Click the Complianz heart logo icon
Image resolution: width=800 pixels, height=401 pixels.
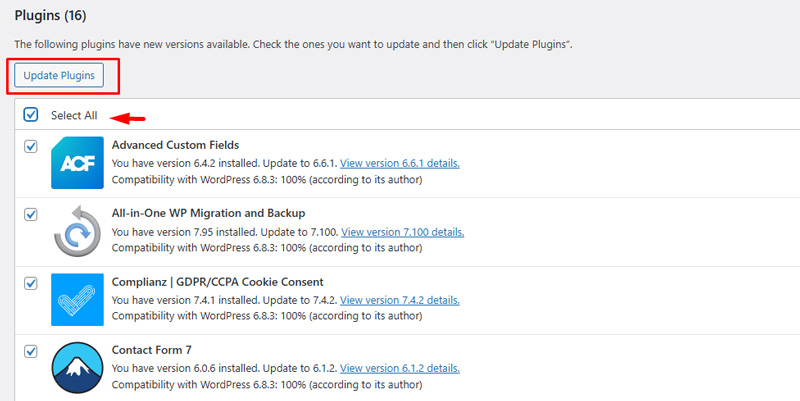(x=77, y=300)
